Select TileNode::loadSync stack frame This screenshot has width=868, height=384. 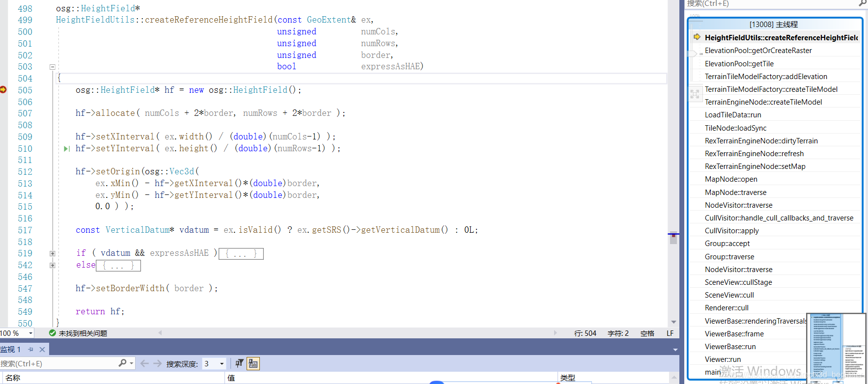click(x=735, y=128)
